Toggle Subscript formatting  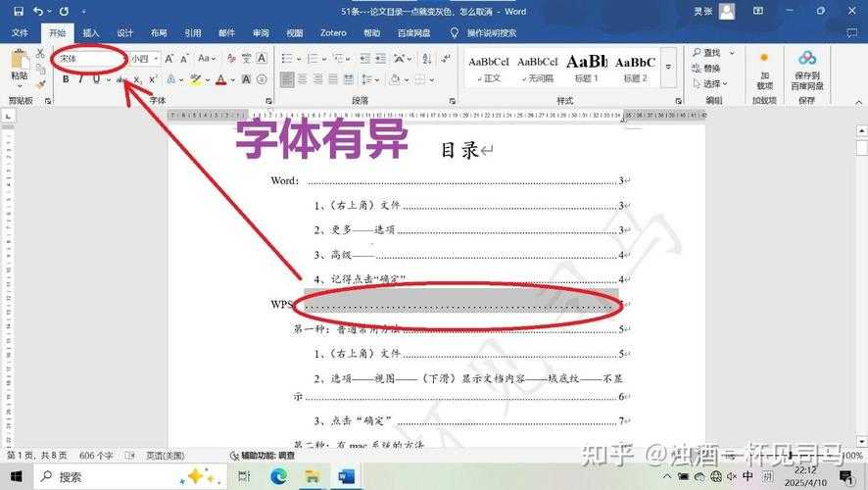137,79
